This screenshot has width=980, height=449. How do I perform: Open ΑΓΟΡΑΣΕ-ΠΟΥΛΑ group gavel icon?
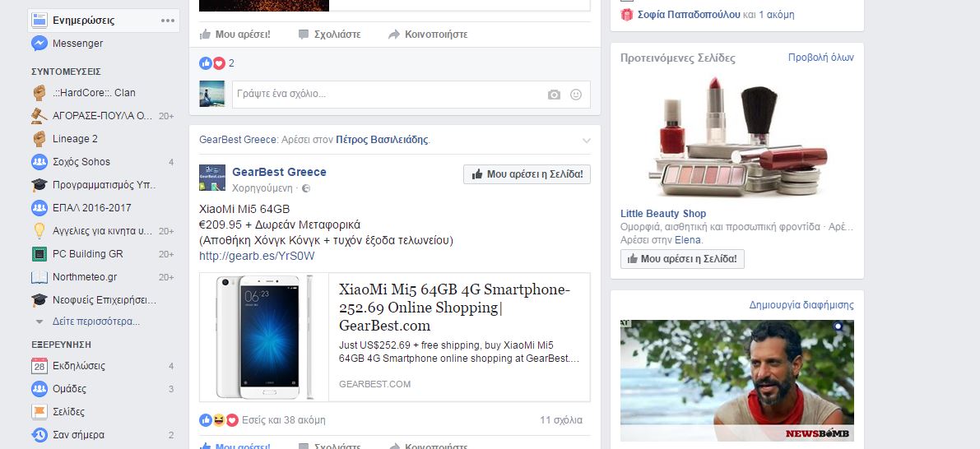[x=39, y=115]
